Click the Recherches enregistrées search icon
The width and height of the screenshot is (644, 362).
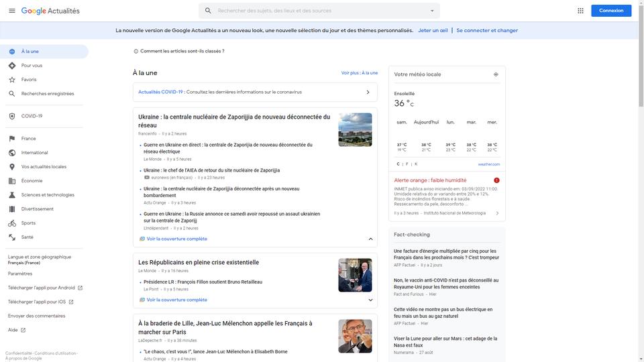point(12,94)
